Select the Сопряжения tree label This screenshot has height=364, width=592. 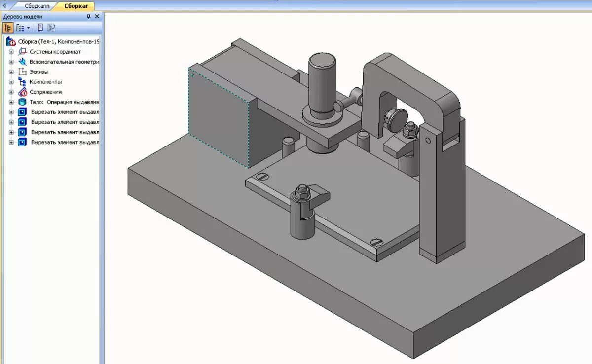pyautogui.click(x=45, y=92)
